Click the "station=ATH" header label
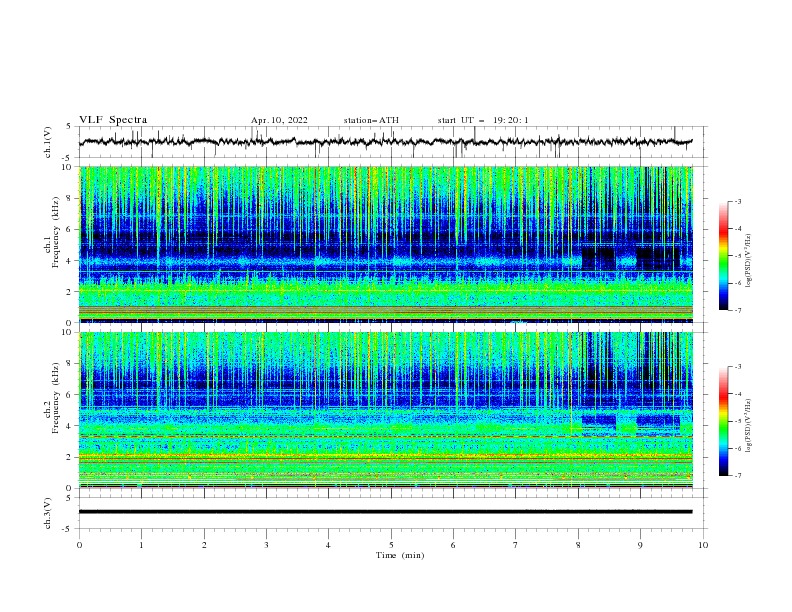Viewport: 792px width, 612px height. point(371,120)
